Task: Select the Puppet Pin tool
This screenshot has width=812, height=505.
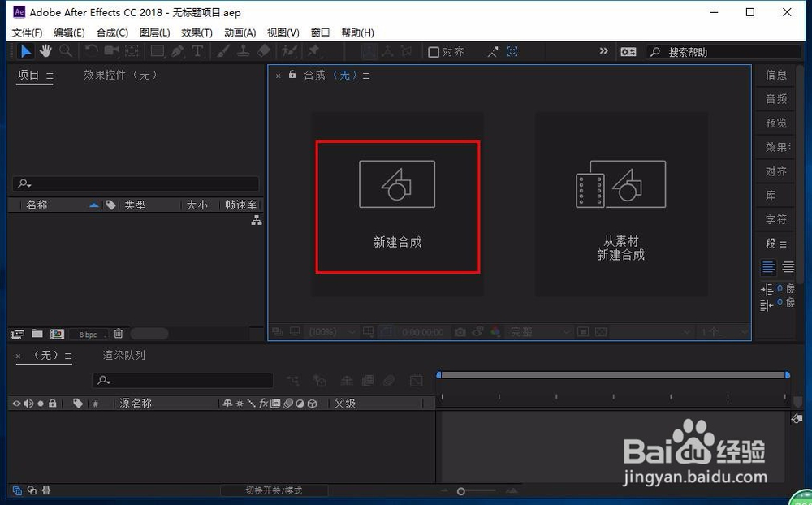Action: click(x=313, y=51)
